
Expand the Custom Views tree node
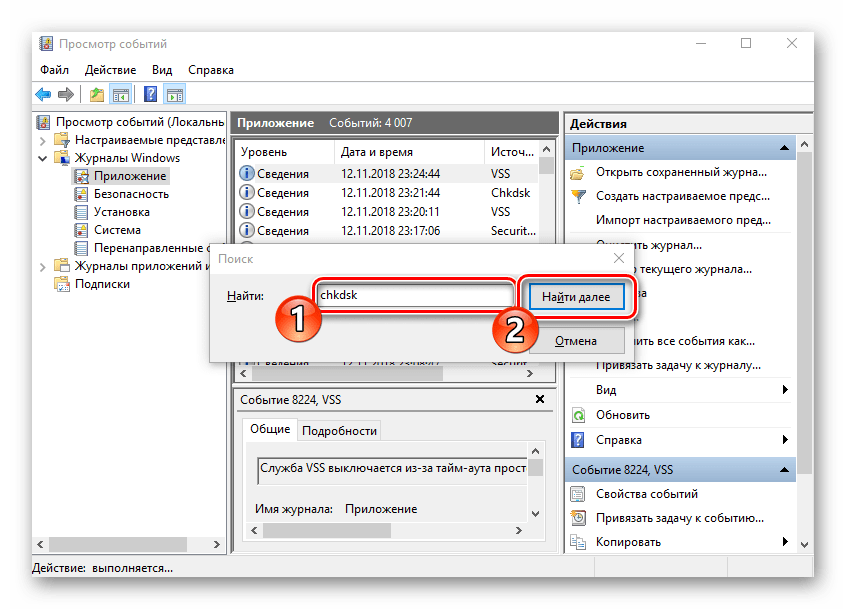[x=42, y=140]
